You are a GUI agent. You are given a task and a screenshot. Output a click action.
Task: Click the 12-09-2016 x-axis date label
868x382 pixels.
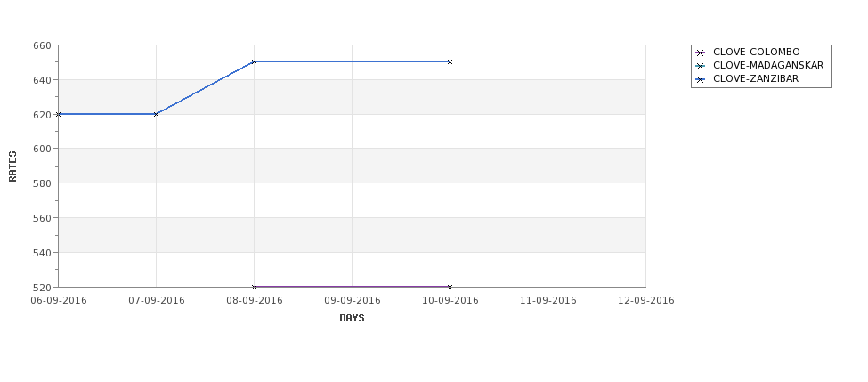[x=646, y=301]
